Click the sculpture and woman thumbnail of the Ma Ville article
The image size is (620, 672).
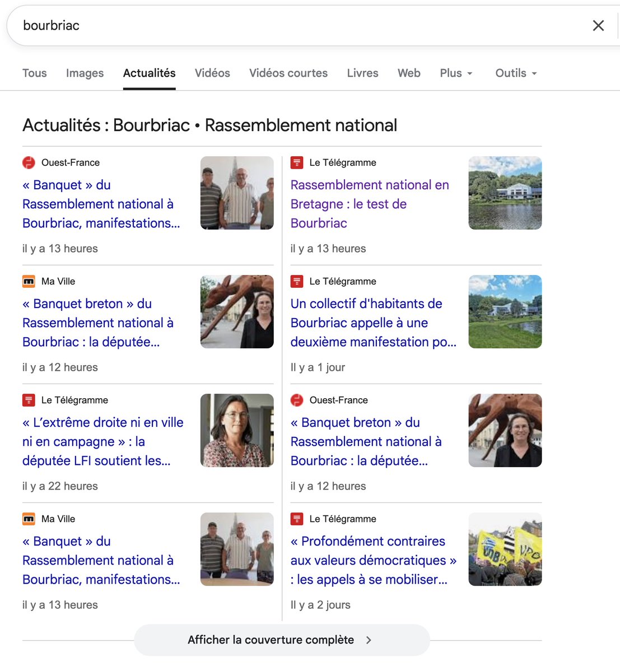237,311
